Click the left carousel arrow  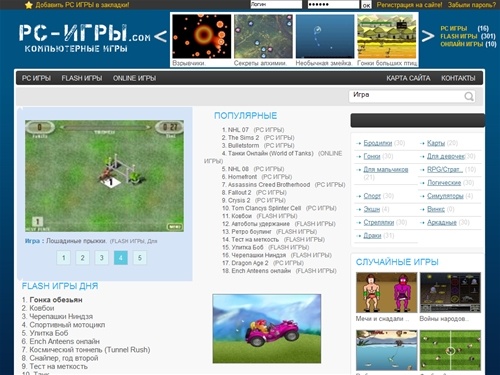coord(161,36)
